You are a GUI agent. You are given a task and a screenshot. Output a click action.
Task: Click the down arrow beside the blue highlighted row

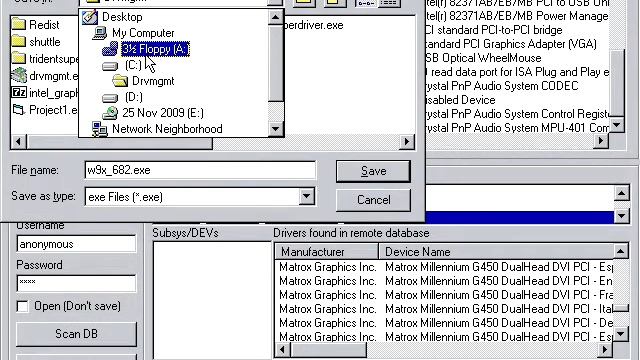pyautogui.click(x=621, y=216)
